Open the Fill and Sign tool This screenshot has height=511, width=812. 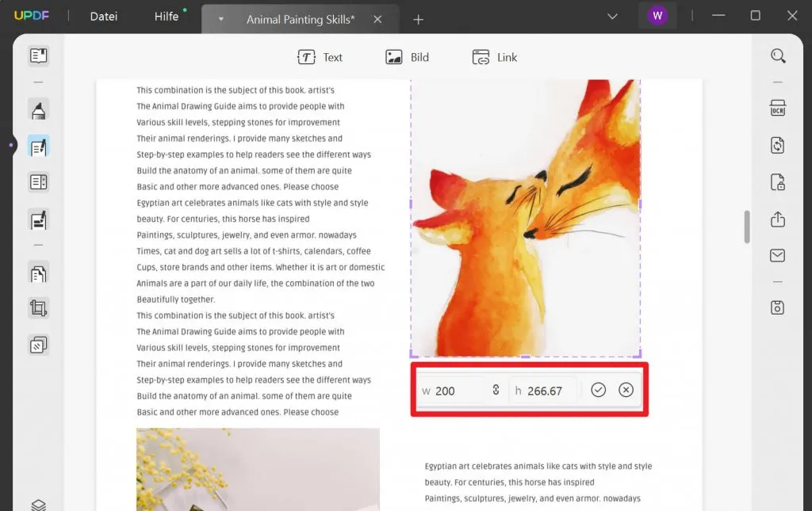tap(38, 219)
